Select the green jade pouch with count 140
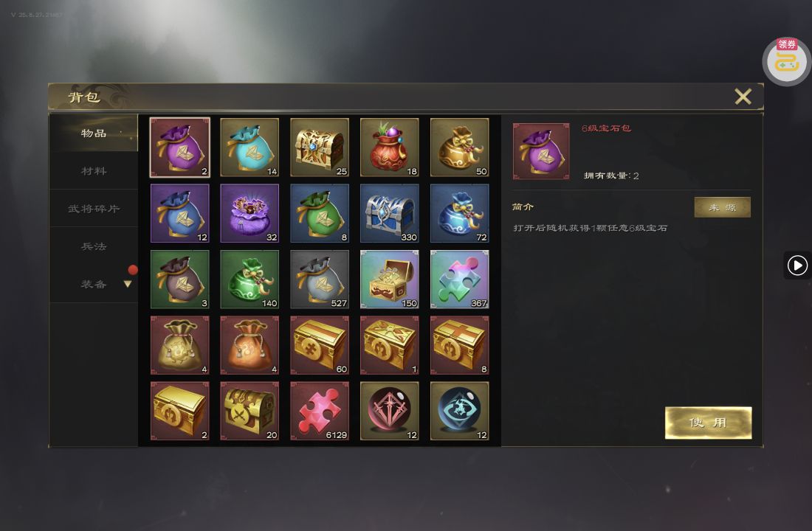The width and height of the screenshot is (812, 531). click(x=250, y=280)
